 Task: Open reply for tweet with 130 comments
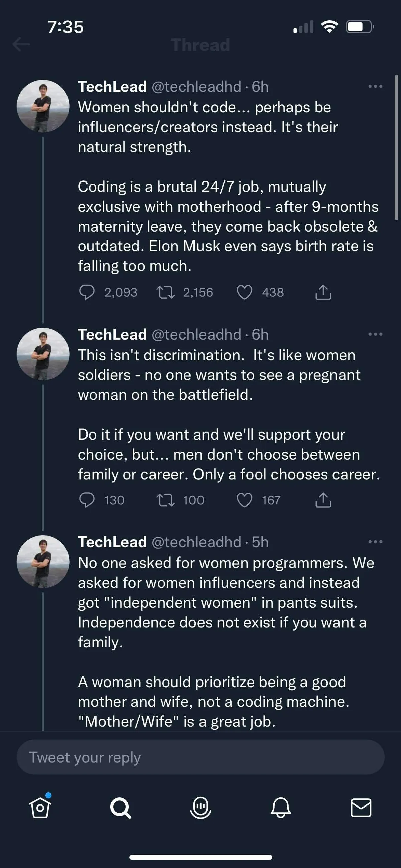coord(87,500)
